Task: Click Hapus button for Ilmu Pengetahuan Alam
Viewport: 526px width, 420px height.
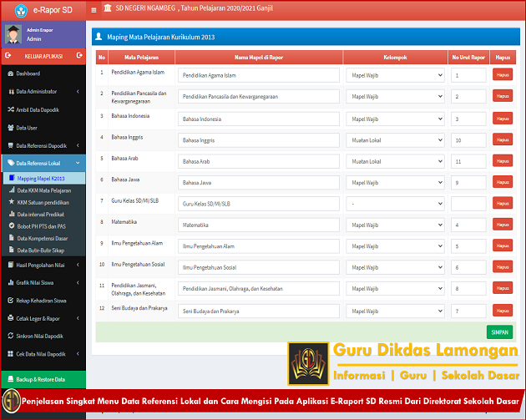Action: pyautogui.click(x=503, y=245)
